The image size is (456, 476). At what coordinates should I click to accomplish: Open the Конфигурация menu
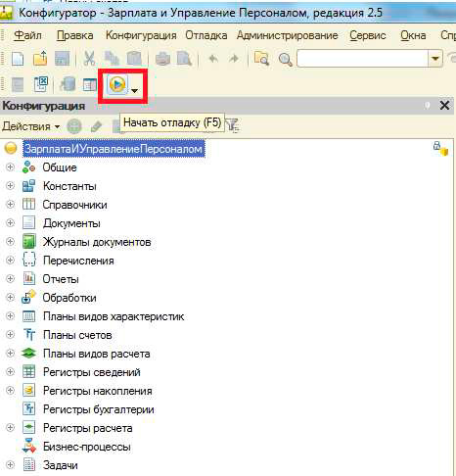click(141, 35)
